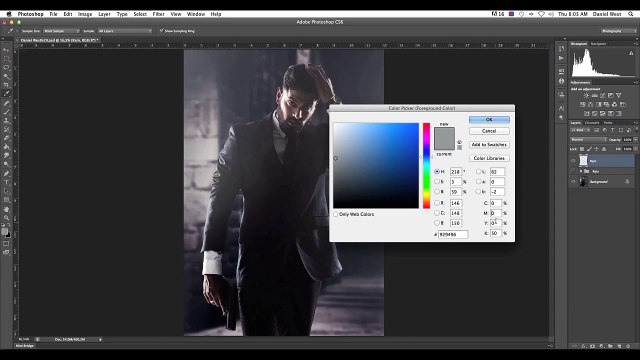Select the Rectangle shape tool

[6, 200]
